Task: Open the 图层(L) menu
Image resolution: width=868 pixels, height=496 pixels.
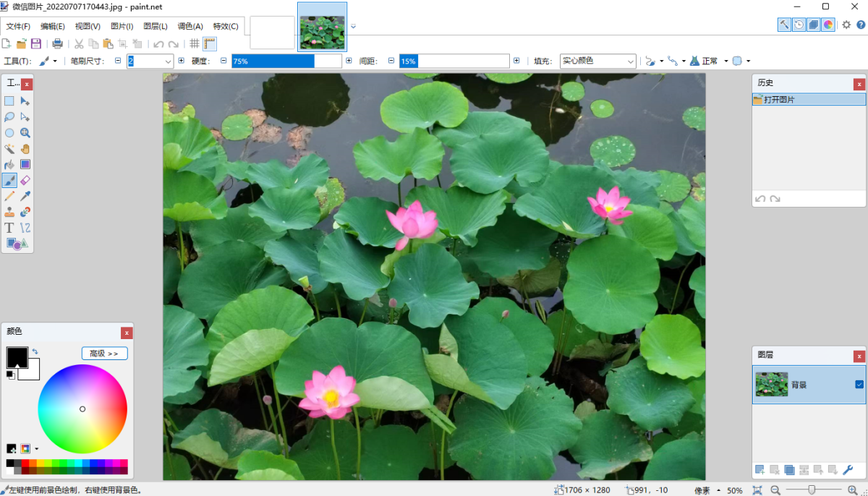Action: (155, 26)
